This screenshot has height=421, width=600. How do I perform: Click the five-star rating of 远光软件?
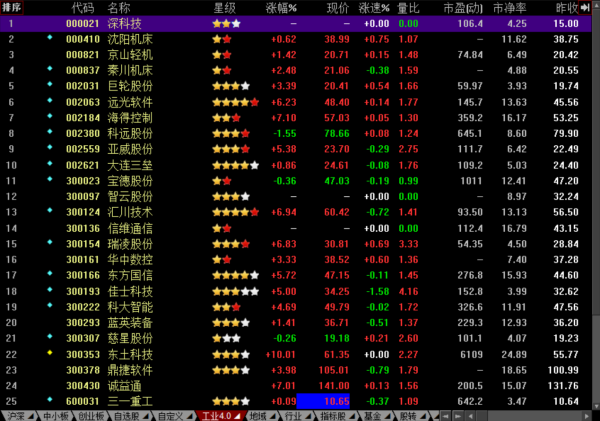coord(236,102)
